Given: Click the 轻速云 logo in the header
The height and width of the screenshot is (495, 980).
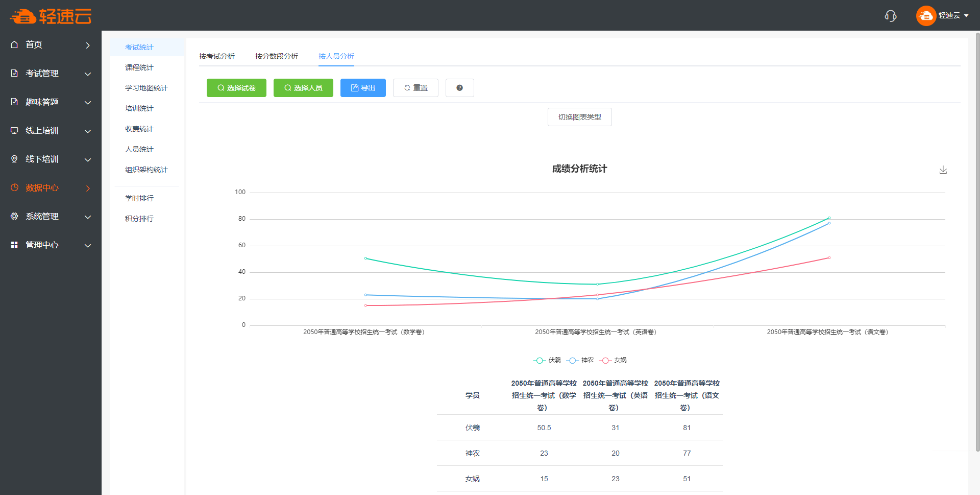Looking at the screenshot, I should pos(51,16).
